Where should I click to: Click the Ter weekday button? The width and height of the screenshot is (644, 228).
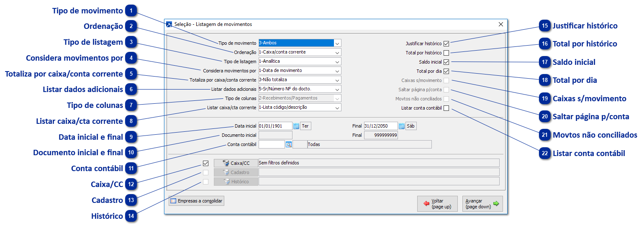pos(306,126)
